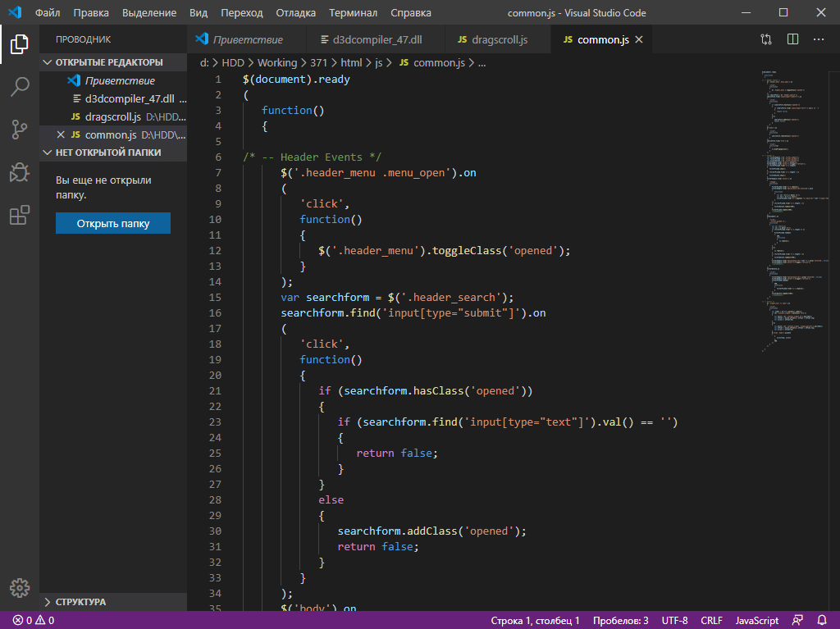Click the Working breadcrumb segment
The width and height of the screenshot is (840, 629).
point(277,62)
